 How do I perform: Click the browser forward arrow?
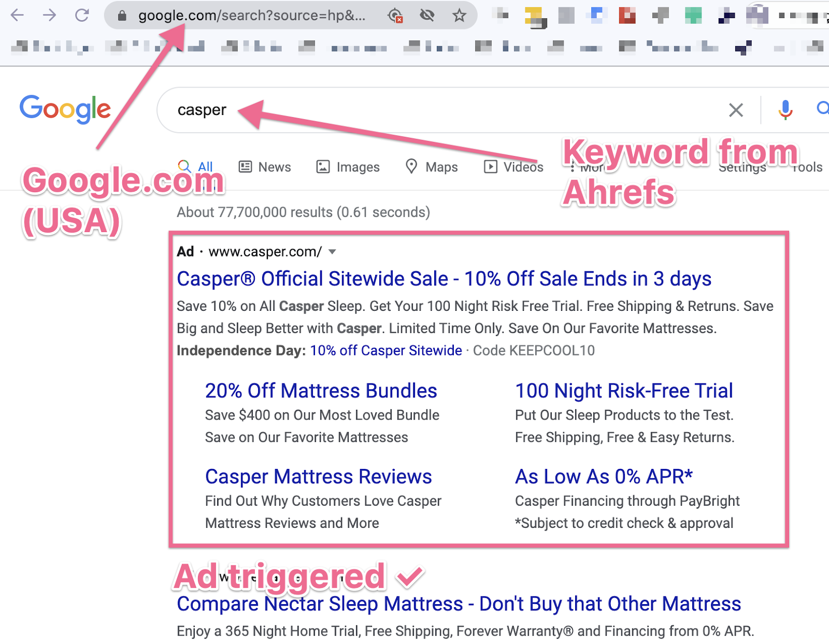[49, 16]
